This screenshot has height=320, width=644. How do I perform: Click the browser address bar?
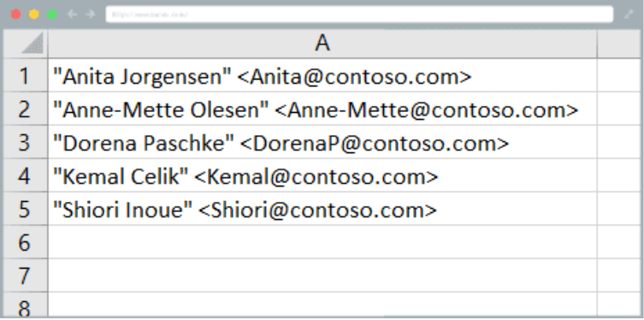tap(359, 15)
